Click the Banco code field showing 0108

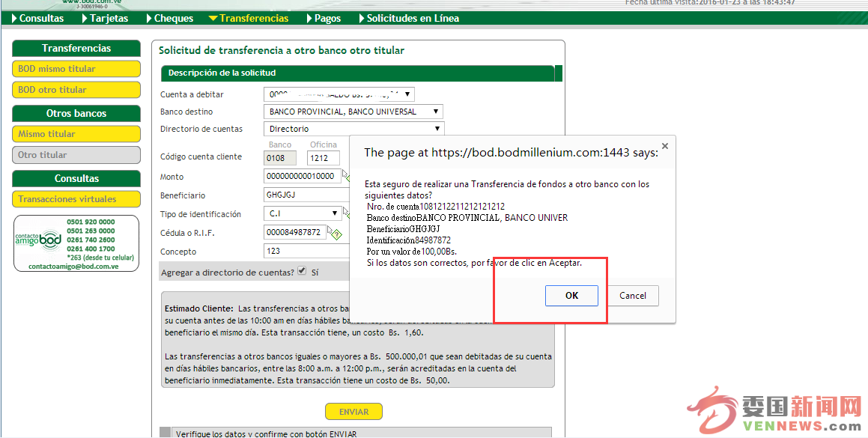coord(281,158)
